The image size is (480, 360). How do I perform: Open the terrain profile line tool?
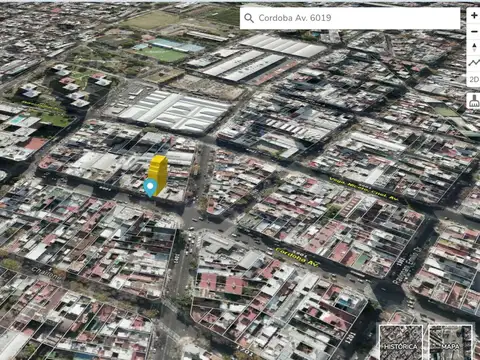(474, 63)
